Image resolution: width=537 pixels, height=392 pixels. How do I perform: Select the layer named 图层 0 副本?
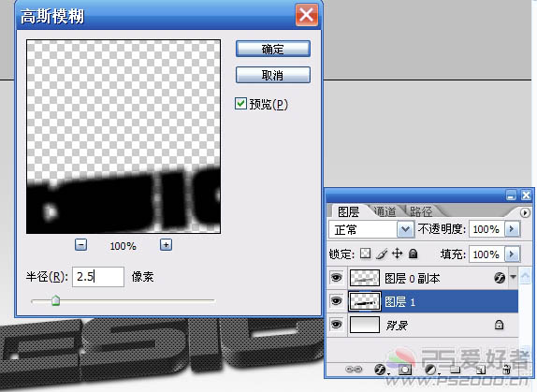tap(412, 278)
